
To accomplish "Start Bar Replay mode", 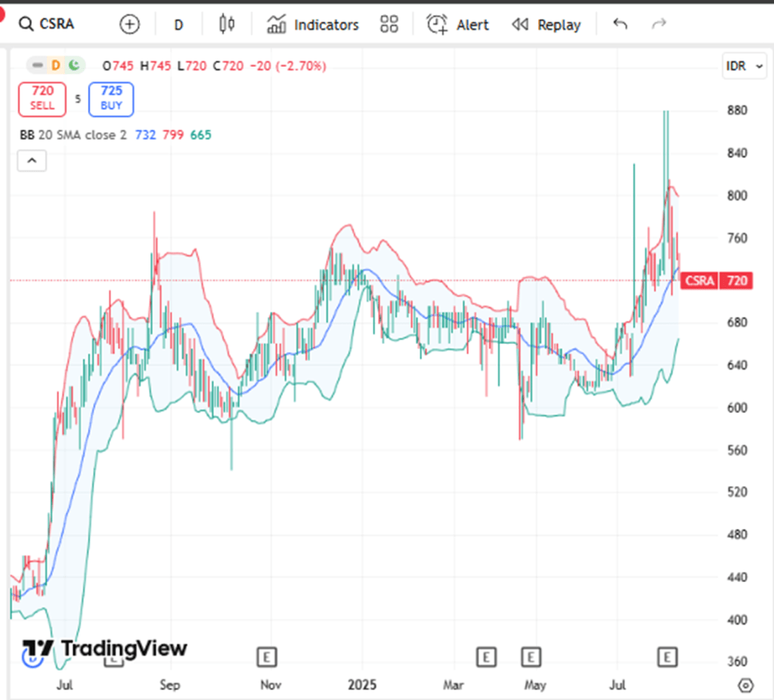I will point(546,25).
